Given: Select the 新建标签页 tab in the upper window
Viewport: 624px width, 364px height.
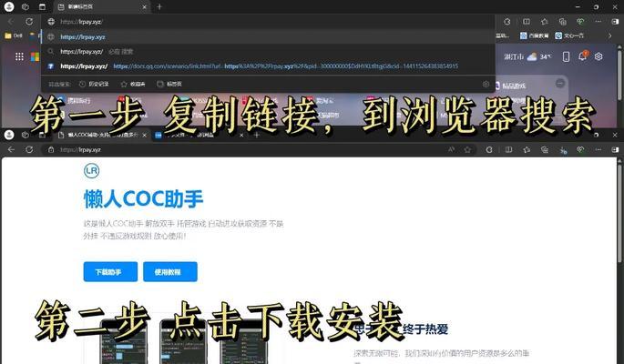Looking at the screenshot, I should coord(100,6).
